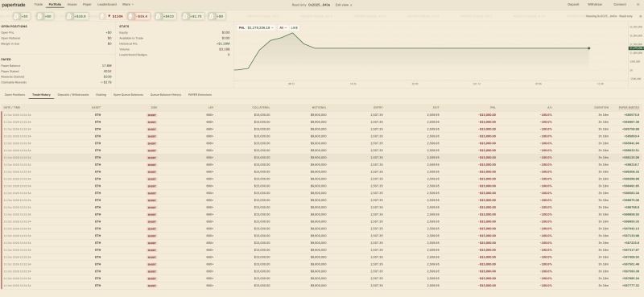Click the -$35.4 ticker pill
The width and height of the screenshot is (644, 297).
138,16
